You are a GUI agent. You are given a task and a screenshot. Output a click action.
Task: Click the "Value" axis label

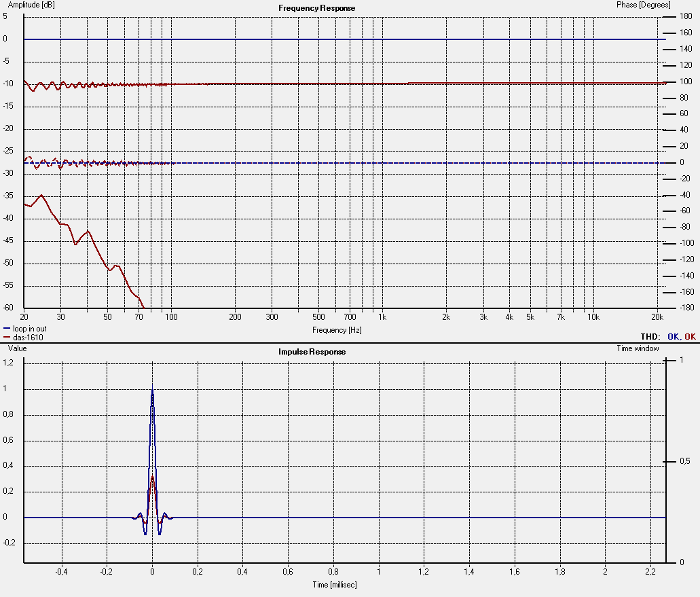[18, 348]
